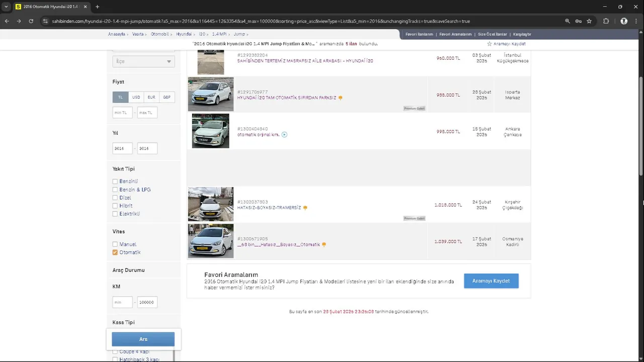Screen dimensions: 644x362
Task: Open listing SAHİBİNDEN TERTEMİZ MASRAFSIZ AİLE ARABASI
Action: (x=305, y=61)
